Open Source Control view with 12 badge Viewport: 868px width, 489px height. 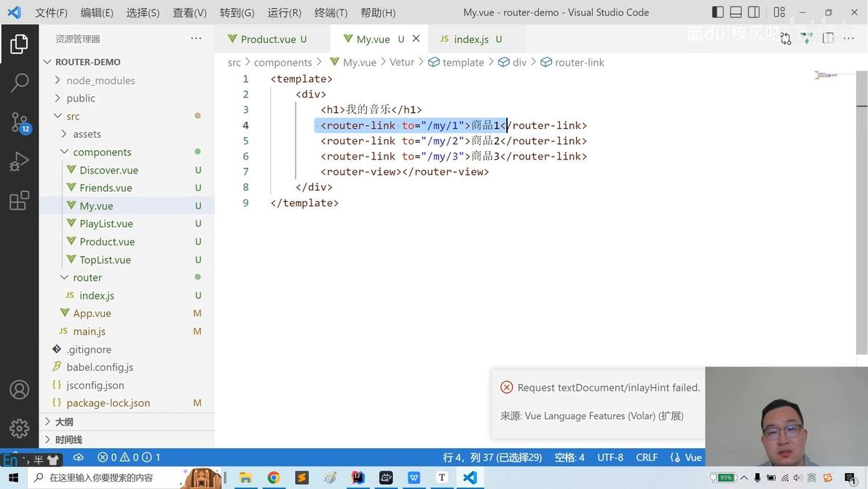coord(20,122)
